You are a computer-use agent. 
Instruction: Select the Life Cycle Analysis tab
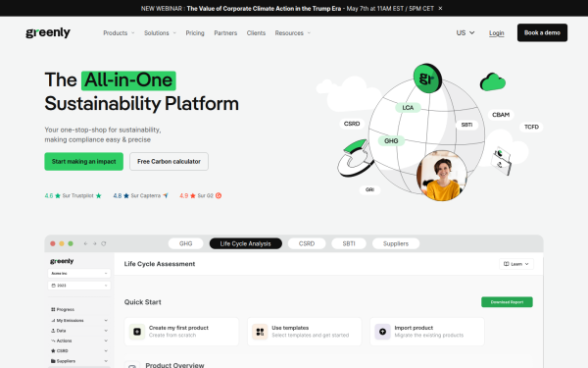246,243
